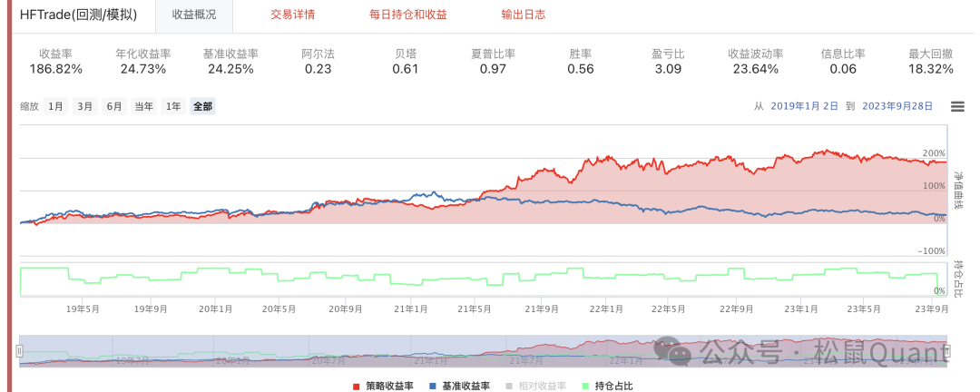Screen dimensions: 980x392
Task: Click the 缩放 label
Action: pyautogui.click(x=29, y=106)
